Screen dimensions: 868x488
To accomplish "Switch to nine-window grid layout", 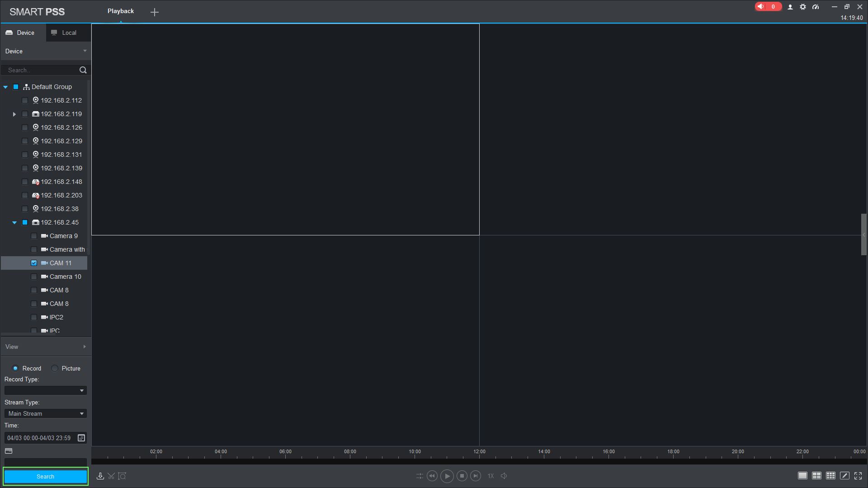I will tap(830, 476).
